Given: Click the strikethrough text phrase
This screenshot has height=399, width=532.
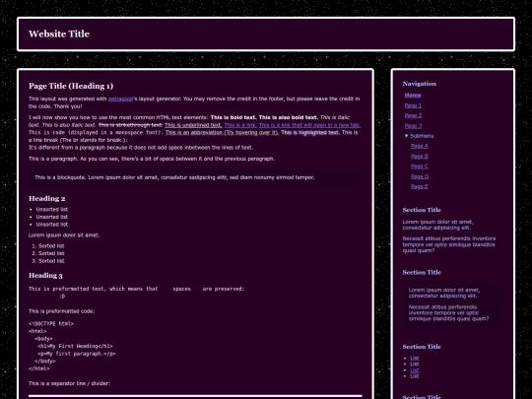Looking at the screenshot, I should tap(130, 125).
